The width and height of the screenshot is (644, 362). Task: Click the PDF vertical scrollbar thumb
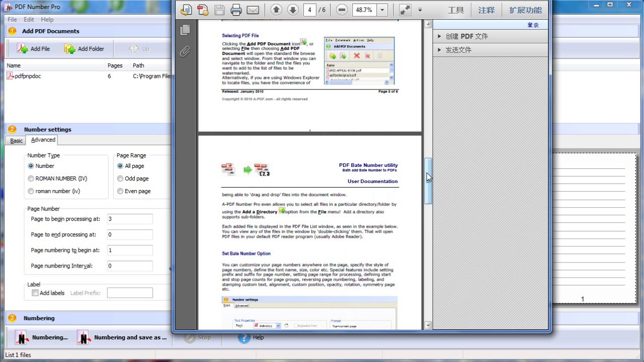(428, 181)
